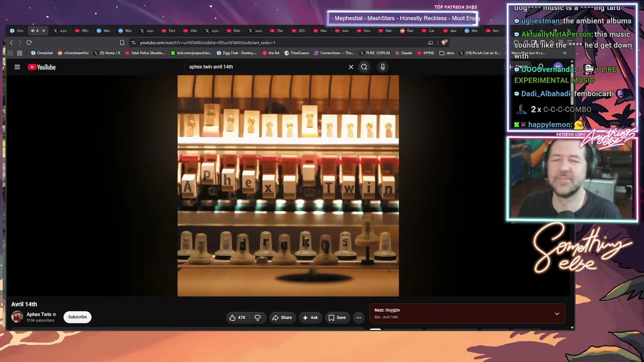
Task: Go to the YouTube home logo
Action: [x=42, y=67]
